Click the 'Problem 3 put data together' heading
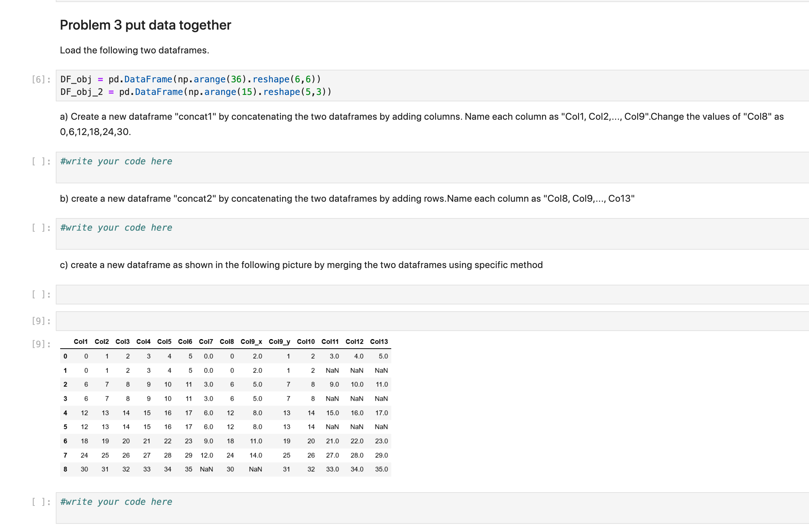This screenshot has width=809, height=532. coord(145,24)
